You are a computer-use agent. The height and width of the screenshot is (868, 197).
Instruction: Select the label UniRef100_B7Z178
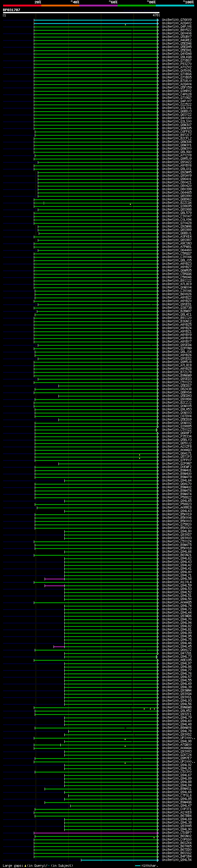pos(177,372)
